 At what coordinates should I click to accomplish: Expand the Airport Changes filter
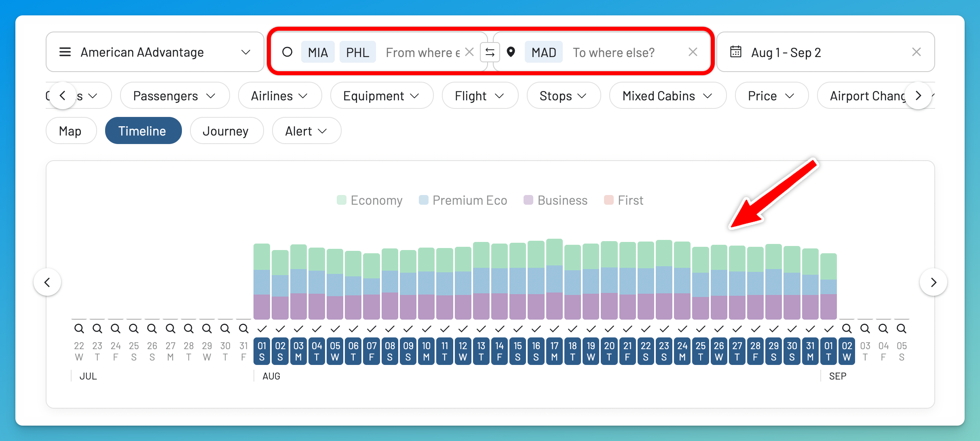[867, 95]
